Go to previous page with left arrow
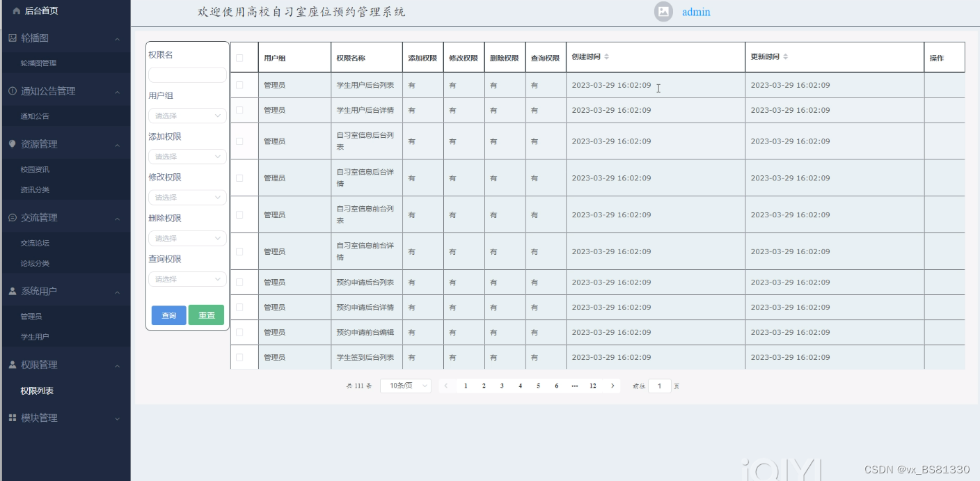The height and width of the screenshot is (481, 980). coord(446,386)
